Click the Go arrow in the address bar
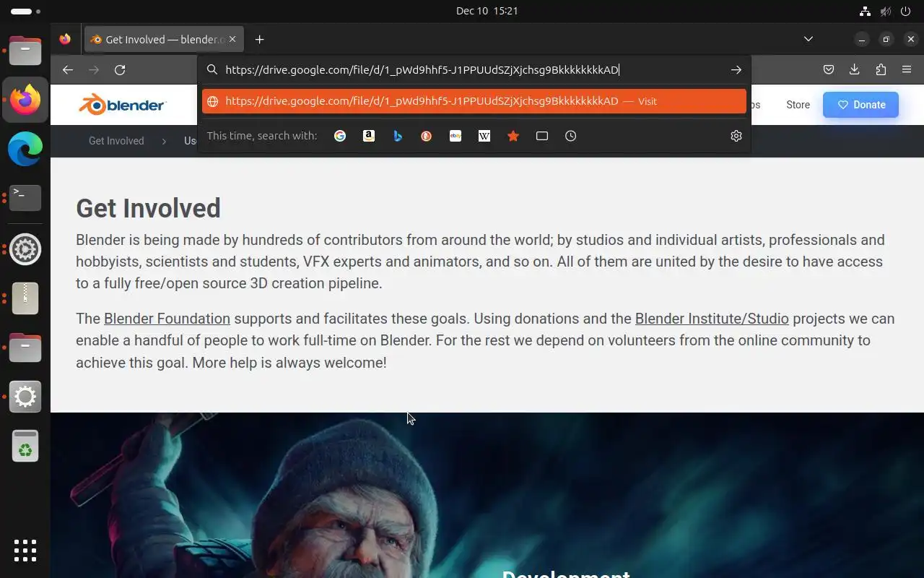The width and height of the screenshot is (924, 578). pyautogui.click(x=736, y=70)
